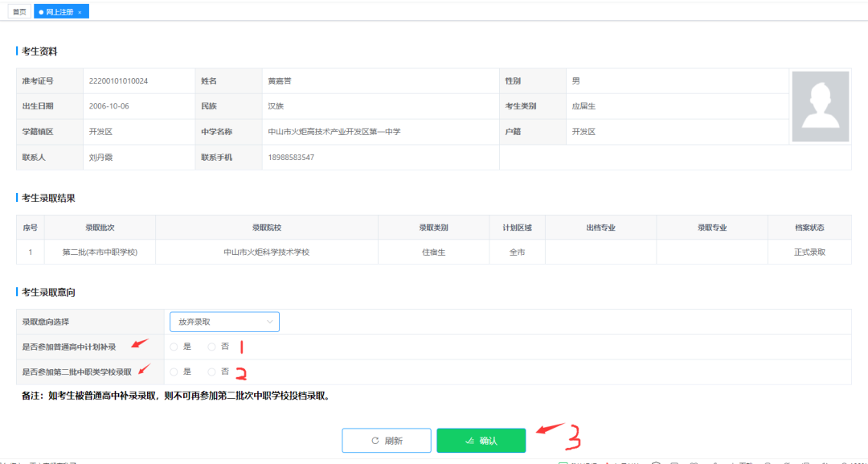The height and width of the screenshot is (464, 868).
Task: Click the chevron arrow of 放弃录取 dropdown
Action: [269, 322]
